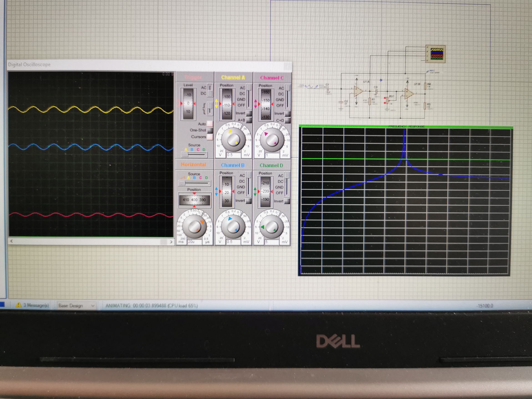Click the warning icon beside 3 Message(s)
The height and width of the screenshot is (399, 532).
click(x=18, y=305)
